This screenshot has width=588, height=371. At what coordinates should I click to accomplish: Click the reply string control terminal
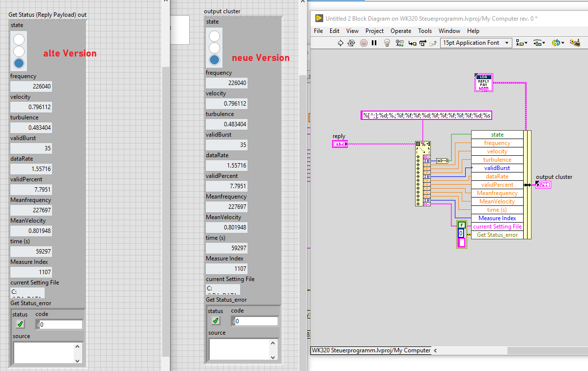(x=339, y=144)
